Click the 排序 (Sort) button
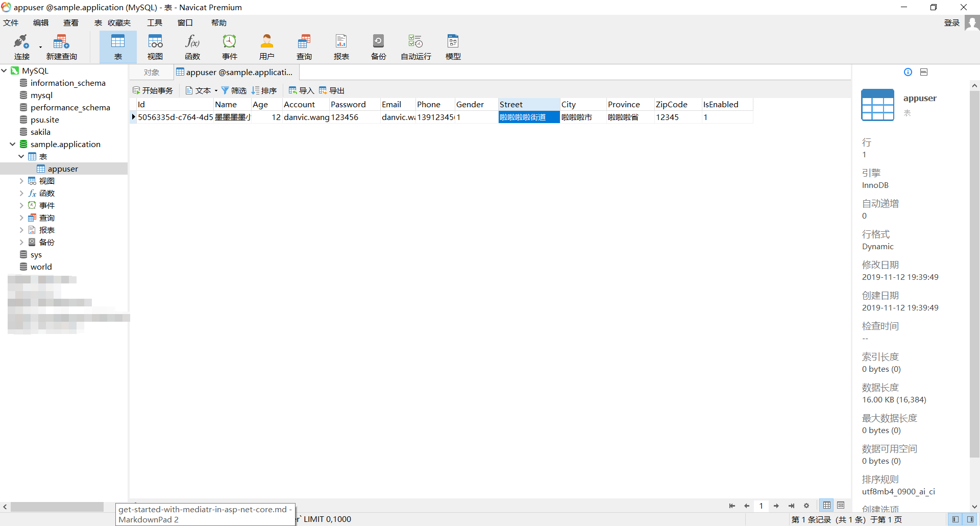Viewport: 980px width, 526px height. [x=264, y=90]
